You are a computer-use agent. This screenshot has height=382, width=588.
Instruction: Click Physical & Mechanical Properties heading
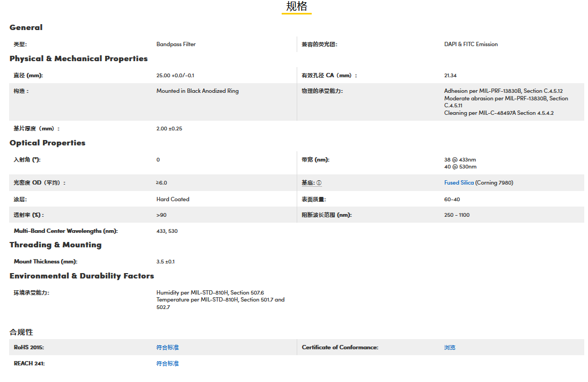78,58
